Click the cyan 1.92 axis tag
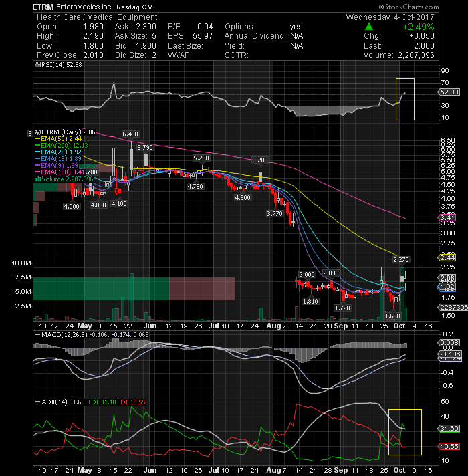 [447, 287]
